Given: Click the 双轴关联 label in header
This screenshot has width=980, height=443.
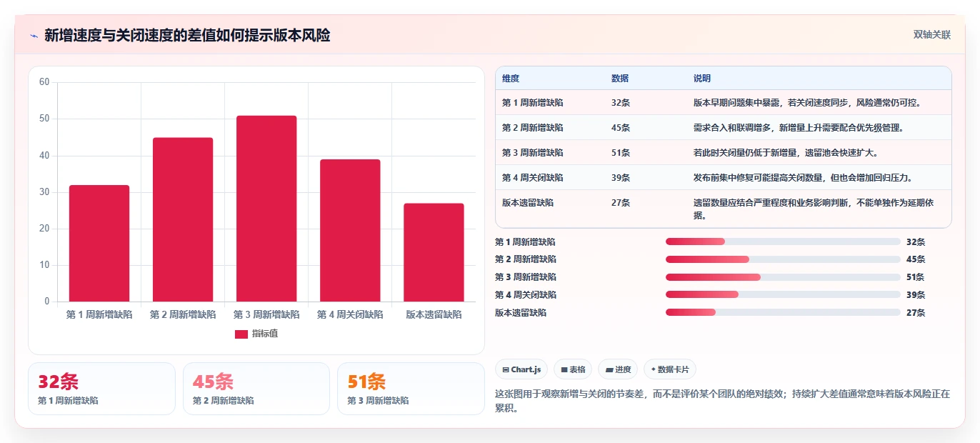Looking at the screenshot, I should [932, 35].
